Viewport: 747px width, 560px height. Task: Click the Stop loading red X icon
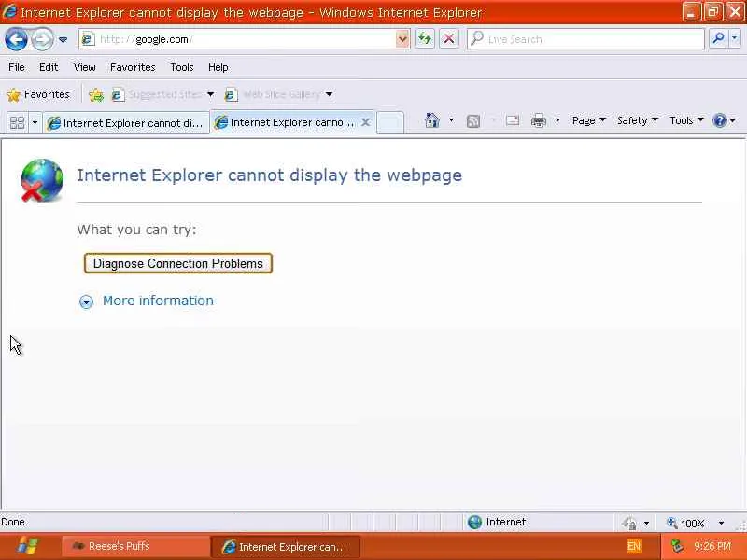coord(449,39)
